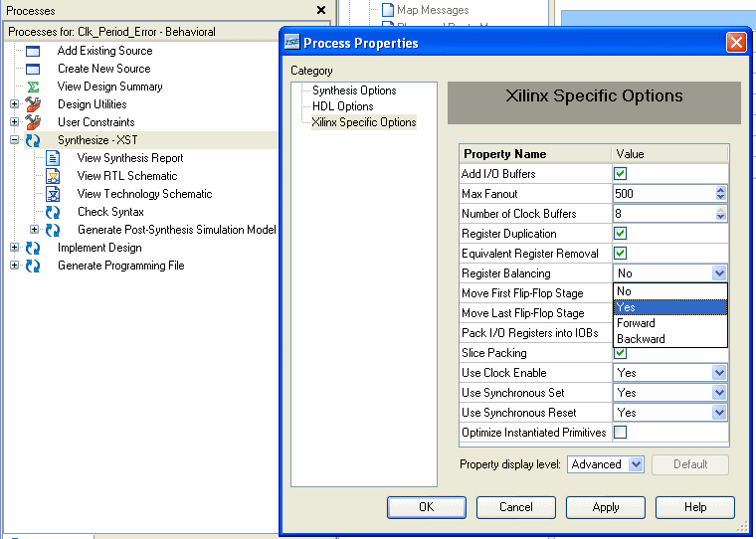Click the View RTL Schematic icon

[x=53, y=176]
